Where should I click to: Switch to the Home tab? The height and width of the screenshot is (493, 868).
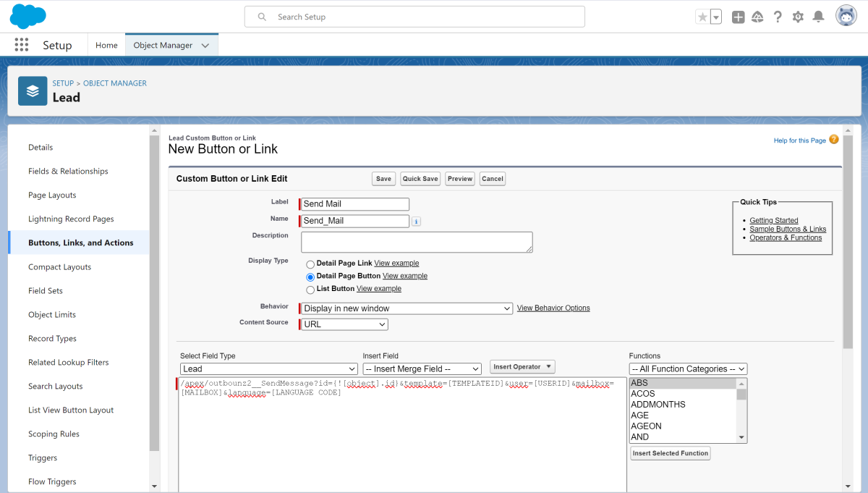(106, 45)
